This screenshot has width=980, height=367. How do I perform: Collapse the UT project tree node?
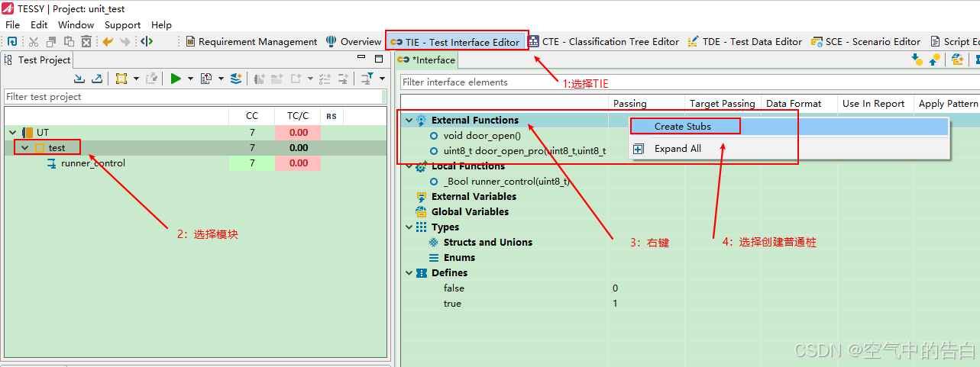(x=12, y=132)
